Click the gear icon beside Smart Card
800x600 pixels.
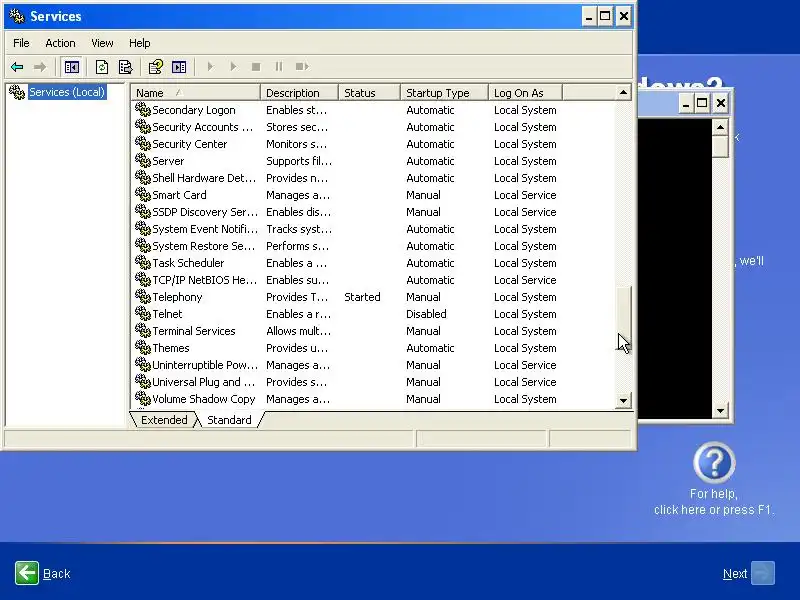142,194
